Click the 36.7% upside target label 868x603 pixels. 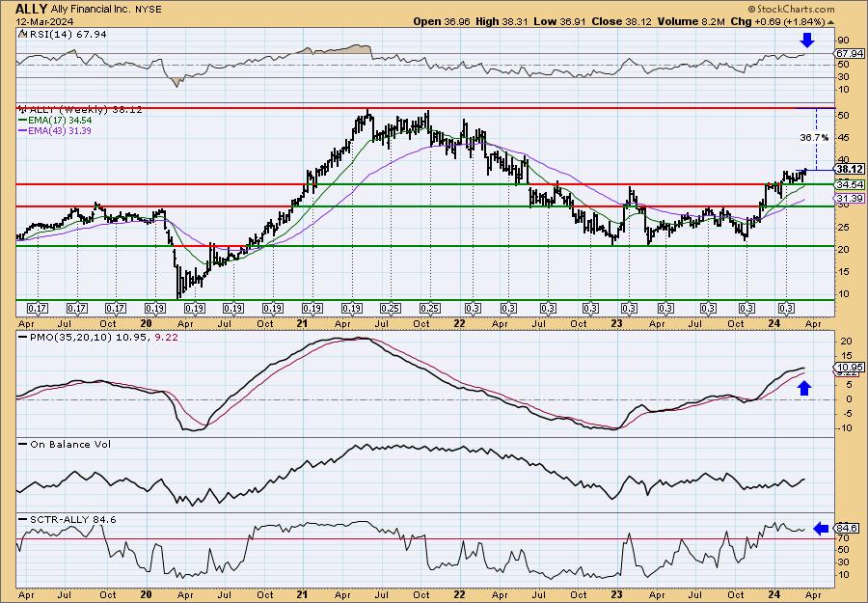pyautogui.click(x=814, y=137)
